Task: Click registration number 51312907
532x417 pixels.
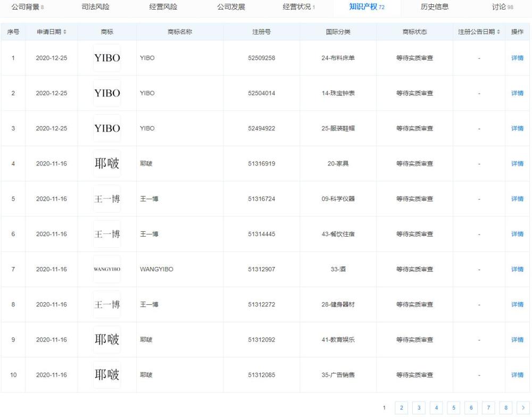Action: pyautogui.click(x=261, y=270)
